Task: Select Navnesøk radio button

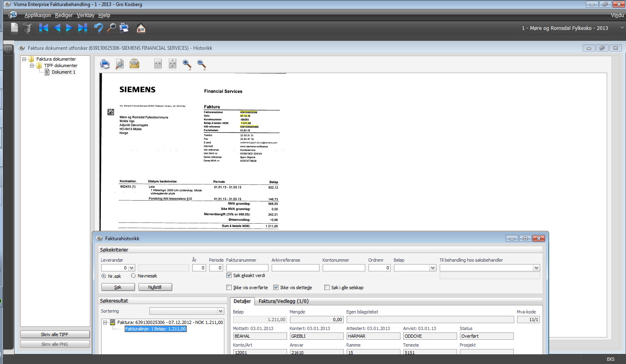Action: (133, 276)
